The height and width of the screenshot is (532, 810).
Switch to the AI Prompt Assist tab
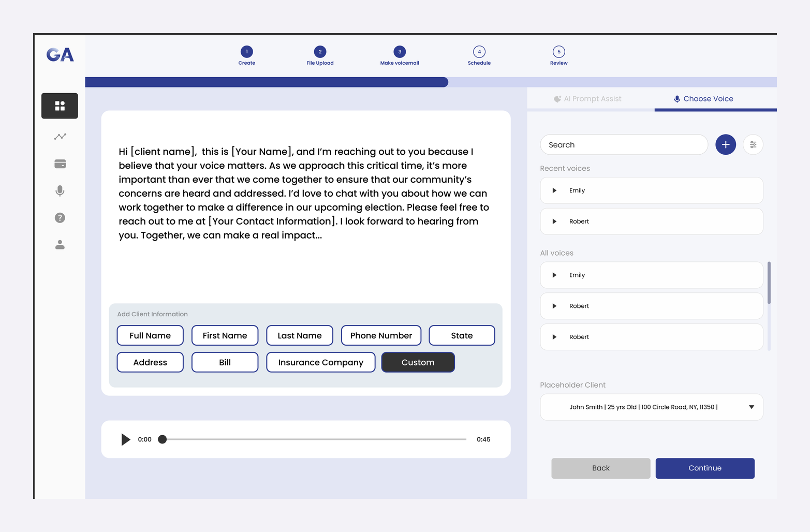[588, 99]
